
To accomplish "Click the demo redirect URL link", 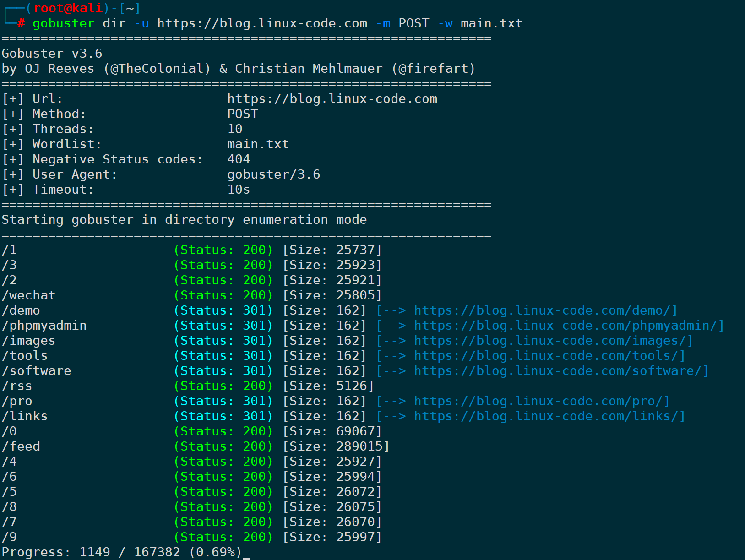I will [542, 310].
